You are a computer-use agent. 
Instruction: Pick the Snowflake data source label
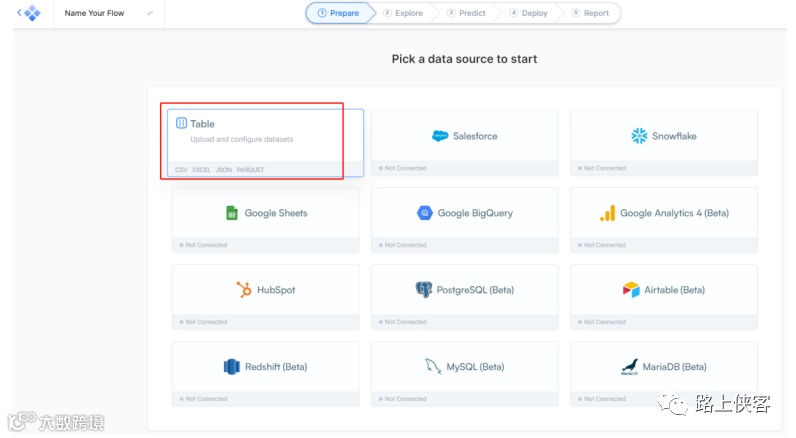point(674,136)
